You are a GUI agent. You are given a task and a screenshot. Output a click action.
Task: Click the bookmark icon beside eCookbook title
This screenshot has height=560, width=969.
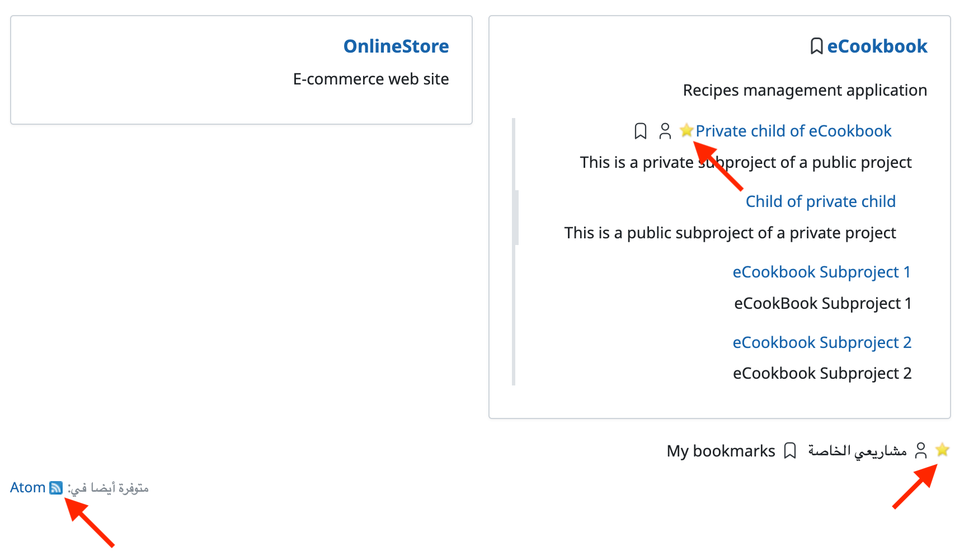(816, 46)
